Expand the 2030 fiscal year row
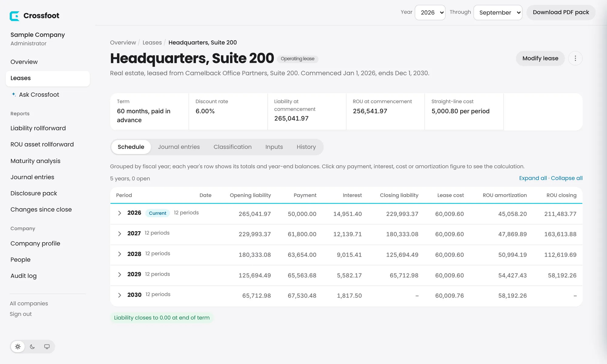 click(x=120, y=295)
